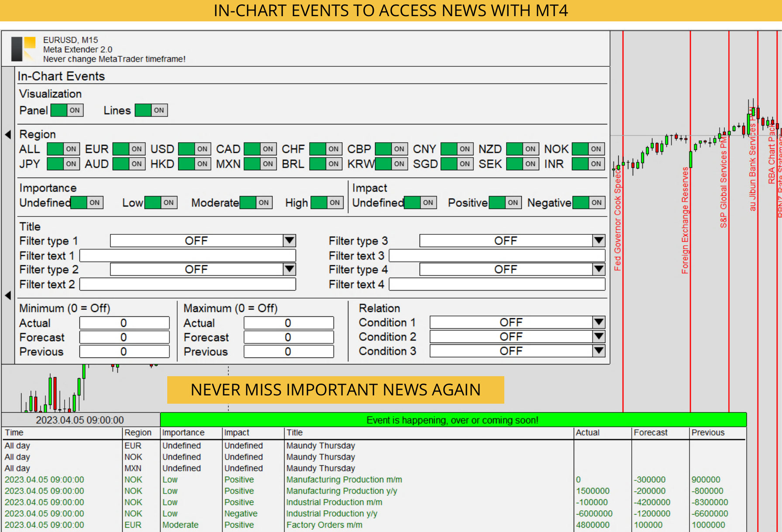Toggle the SGD region switch

[457, 164]
